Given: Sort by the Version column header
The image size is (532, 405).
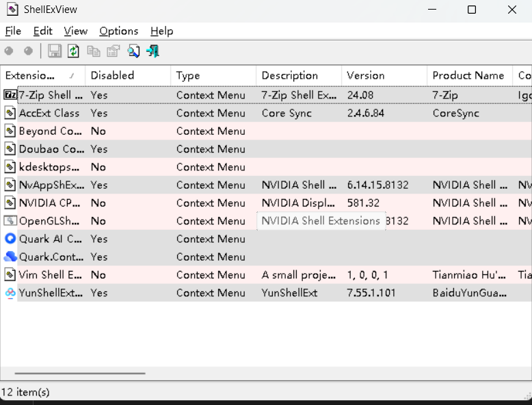Looking at the screenshot, I should (365, 75).
